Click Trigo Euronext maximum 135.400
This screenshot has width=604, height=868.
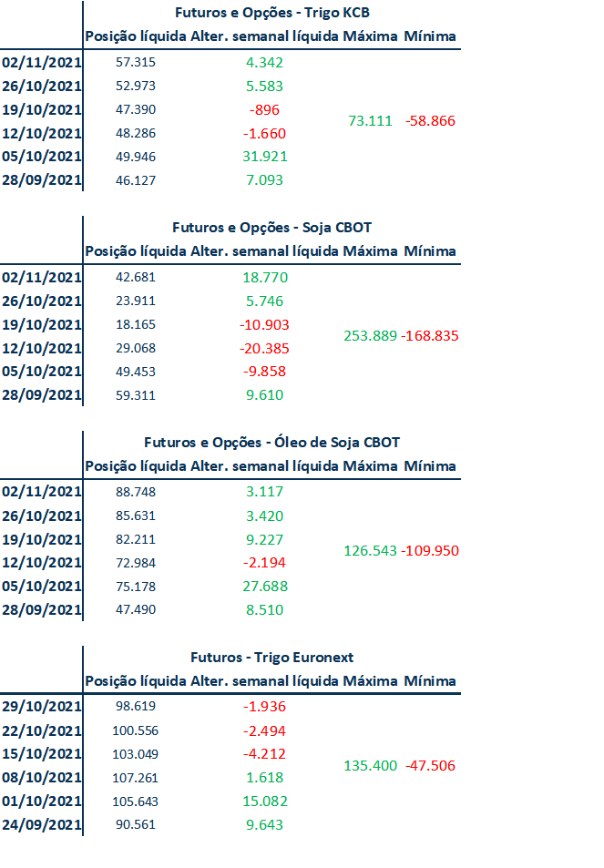tap(371, 766)
